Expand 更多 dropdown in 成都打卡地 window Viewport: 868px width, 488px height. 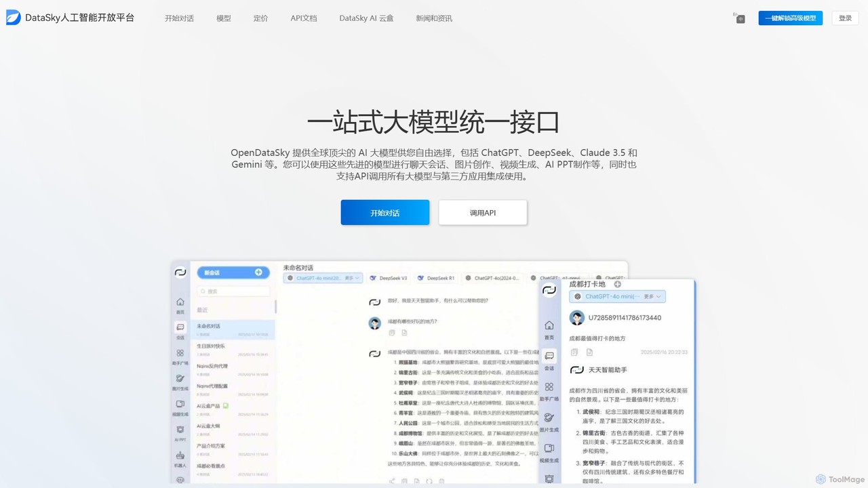(x=652, y=296)
